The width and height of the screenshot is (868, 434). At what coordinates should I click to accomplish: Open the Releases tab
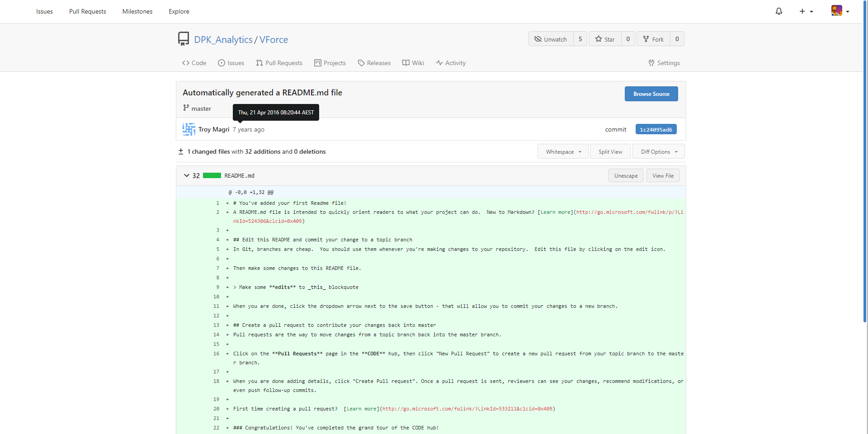[374, 63]
